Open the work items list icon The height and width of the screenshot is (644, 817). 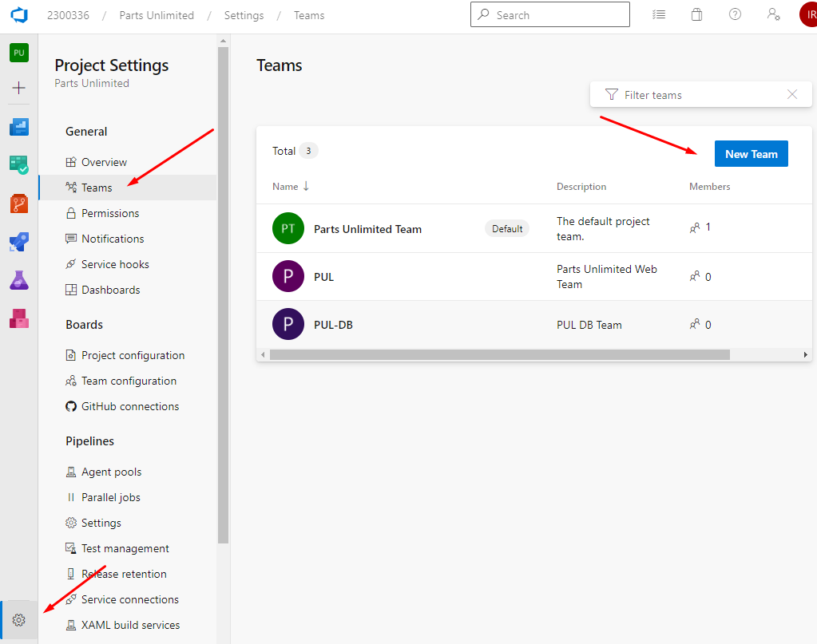pyautogui.click(x=659, y=14)
